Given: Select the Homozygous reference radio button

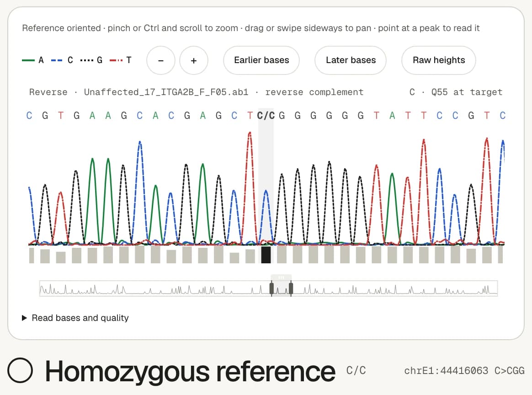Looking at the screenshot, I should 20,370.
